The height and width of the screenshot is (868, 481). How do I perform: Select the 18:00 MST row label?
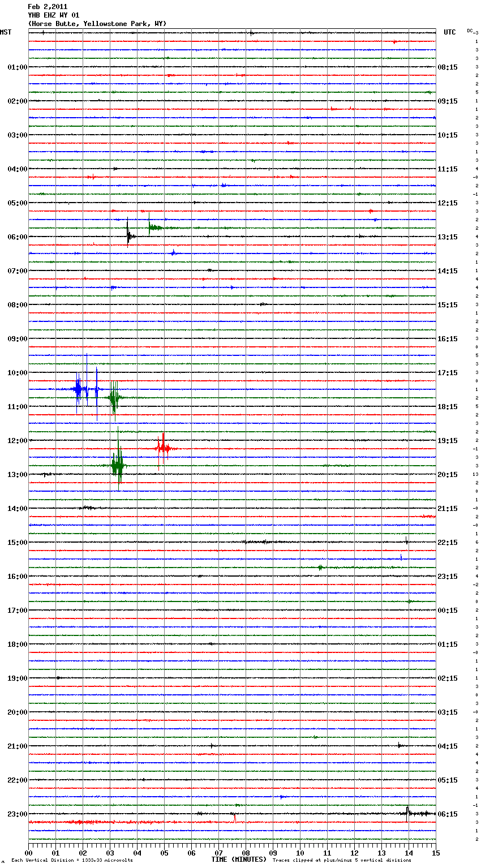pos(18,644)
